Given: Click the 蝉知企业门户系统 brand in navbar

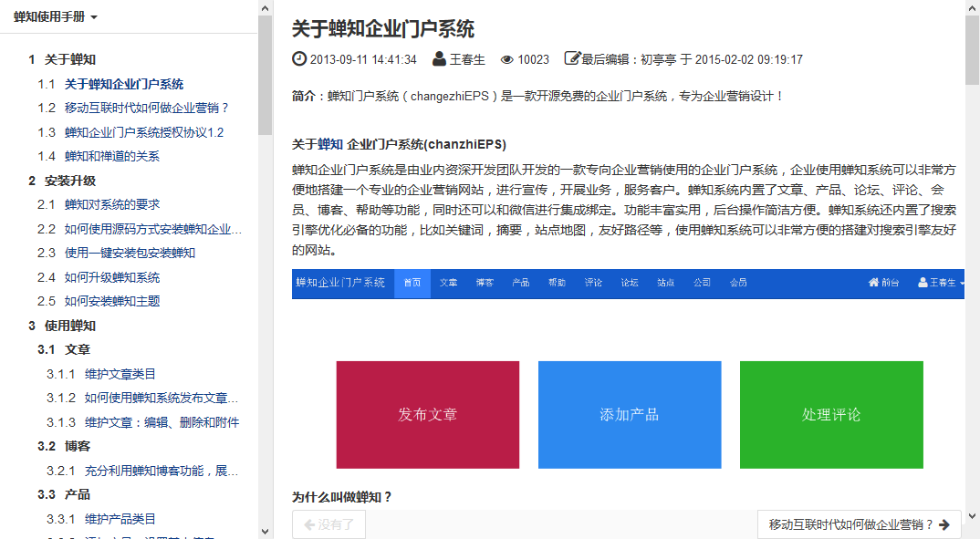Looking at the screenshot, I should (340, 283).
